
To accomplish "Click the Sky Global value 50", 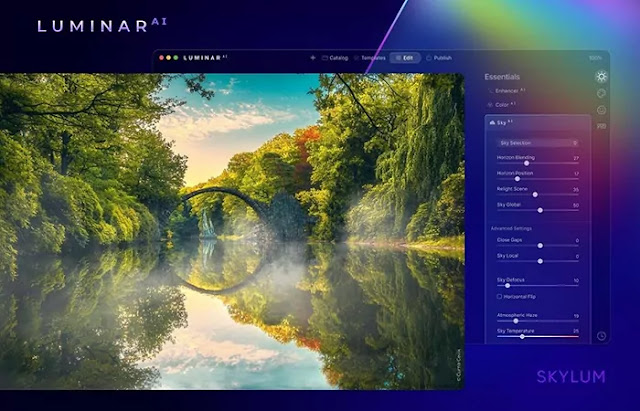I will pyautogui.click(x=576, y=205).
